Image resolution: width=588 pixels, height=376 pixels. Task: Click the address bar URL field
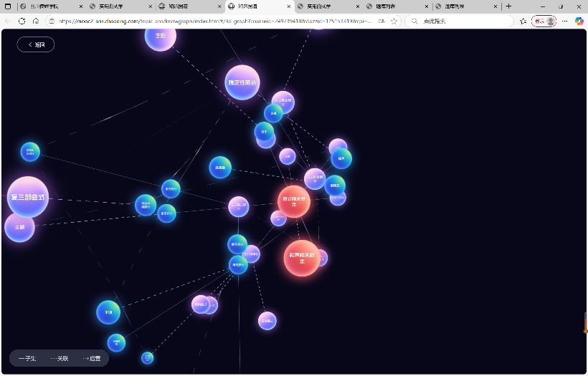pos(215,21)
